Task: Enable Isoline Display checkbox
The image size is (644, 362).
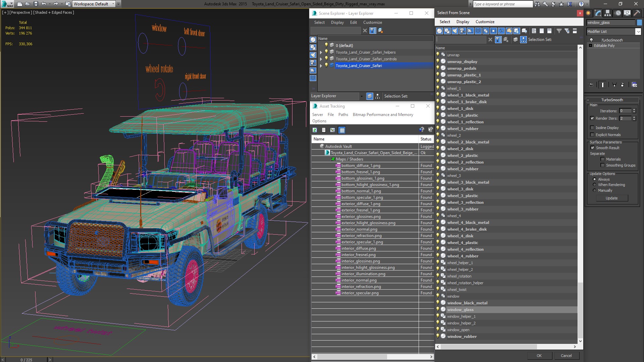Action: [x=592, y=128]
